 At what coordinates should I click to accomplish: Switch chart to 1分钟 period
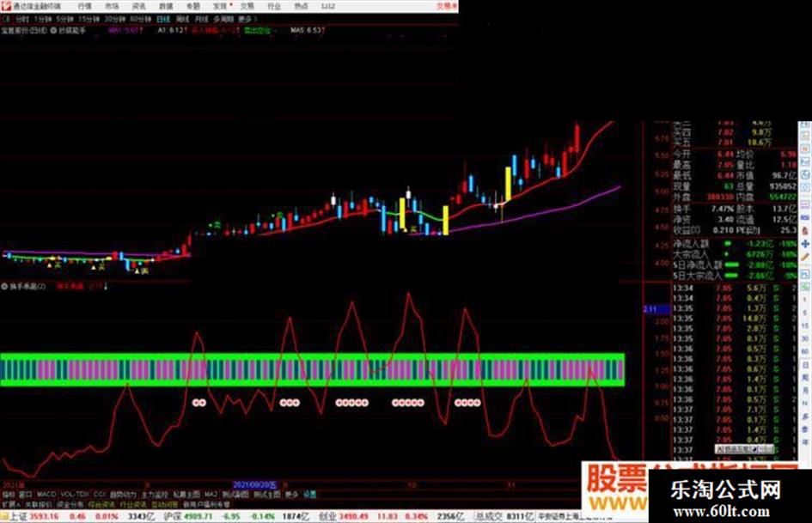point(42,19)
